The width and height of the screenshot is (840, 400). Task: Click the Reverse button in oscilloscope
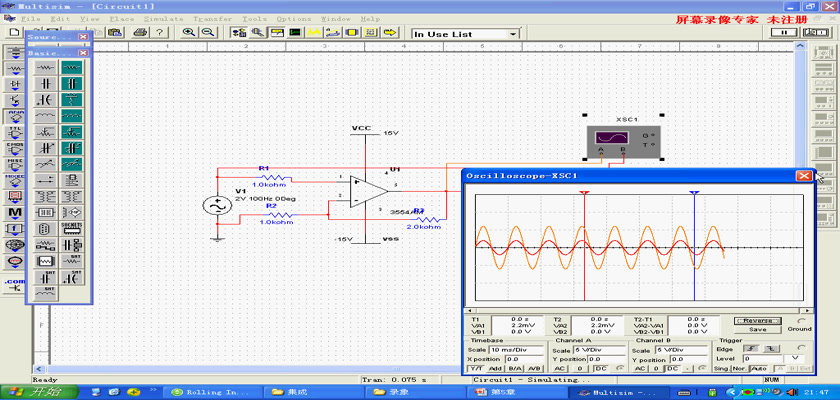coord(758,321)
